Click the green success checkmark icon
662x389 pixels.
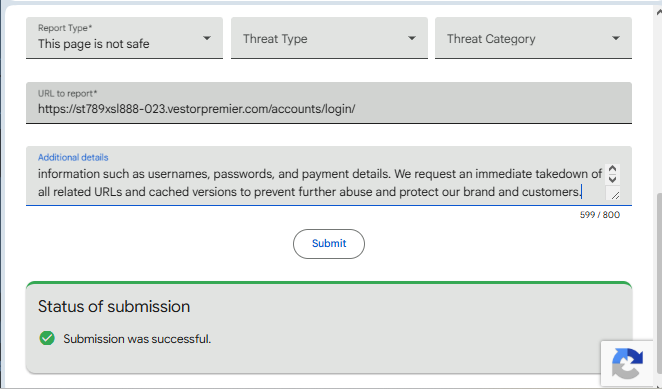coord(47,338)
